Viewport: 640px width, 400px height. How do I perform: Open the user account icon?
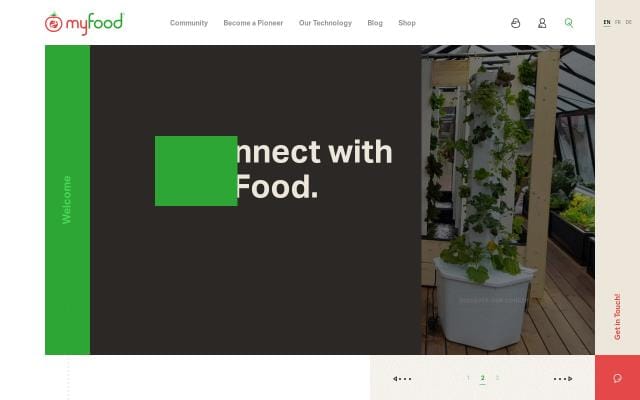(542, 23)
